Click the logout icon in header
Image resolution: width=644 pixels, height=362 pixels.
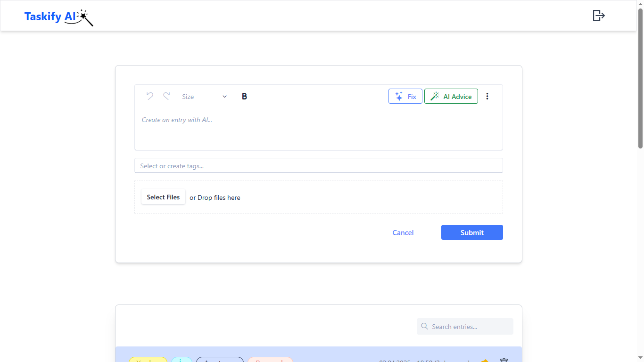click(x=598, y=16)
